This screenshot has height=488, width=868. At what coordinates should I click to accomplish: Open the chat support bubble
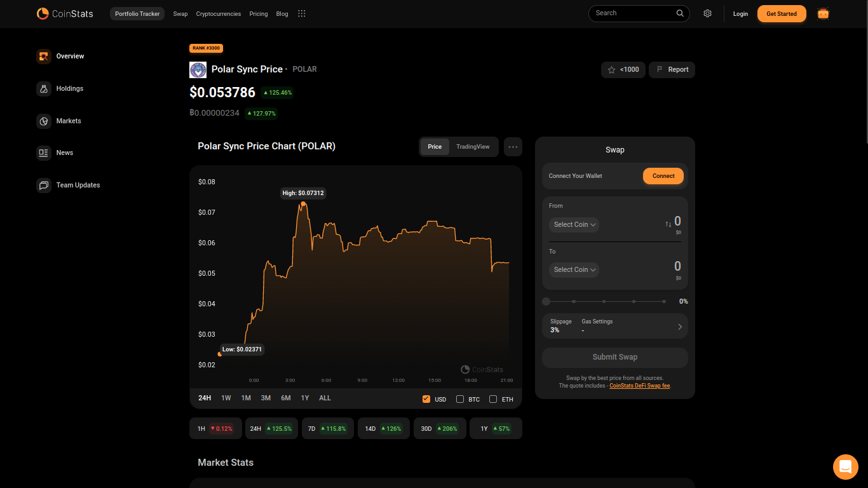point(845,467)
